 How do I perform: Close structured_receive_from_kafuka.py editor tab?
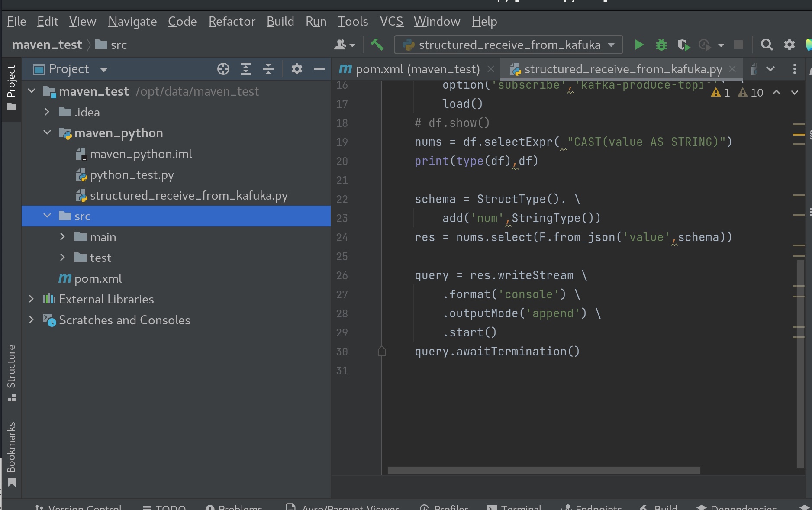point(732,69)
